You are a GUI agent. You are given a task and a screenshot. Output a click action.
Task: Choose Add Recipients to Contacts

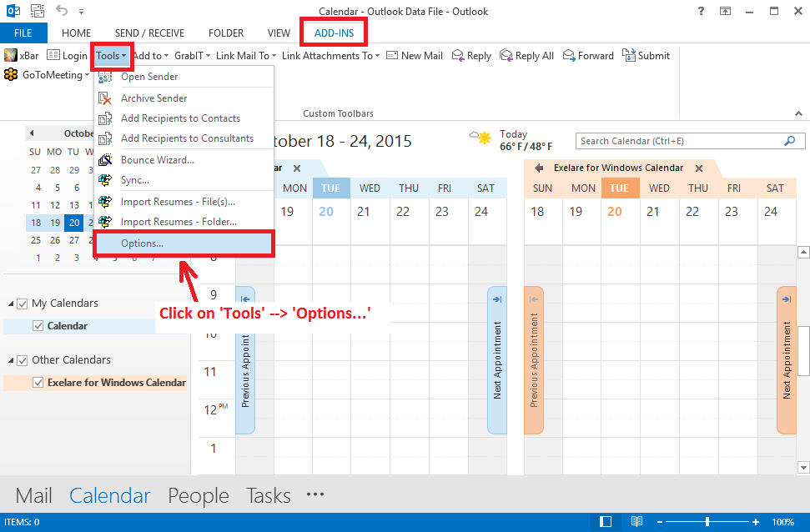[x=184, y=118]
